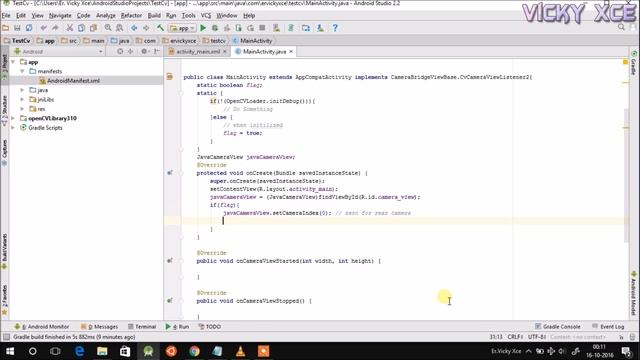Make the project with the hammer icon
Screen dimensions: 640x360
tap(160, 28)
